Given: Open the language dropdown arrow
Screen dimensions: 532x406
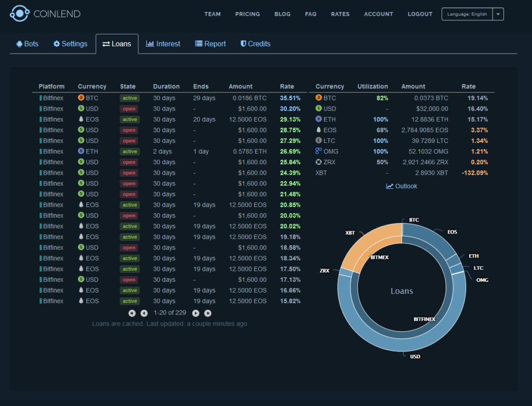Looking at the screenshot, I should 498,14.
